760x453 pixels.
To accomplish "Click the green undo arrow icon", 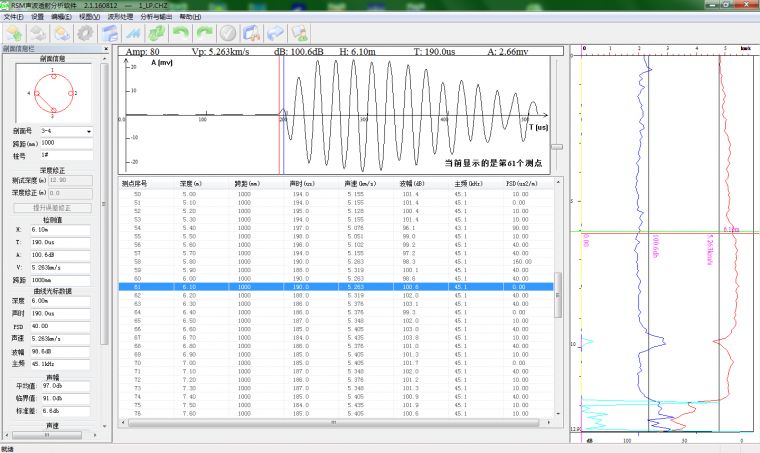I will [181, 33].
